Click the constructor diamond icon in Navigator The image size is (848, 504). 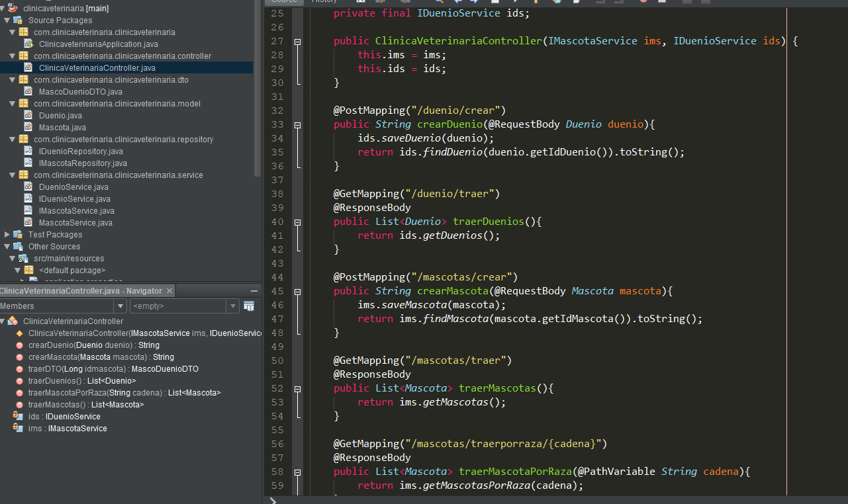[x=19, y=333]
